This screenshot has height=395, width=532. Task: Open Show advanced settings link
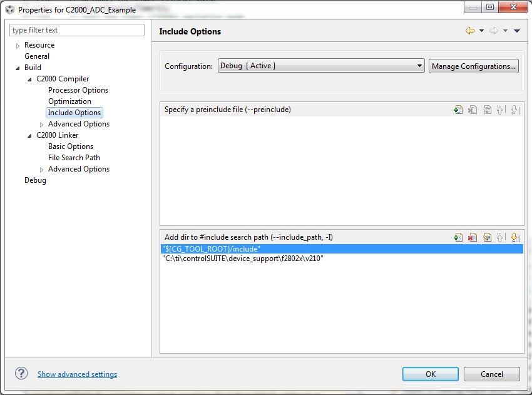(77, 374)
